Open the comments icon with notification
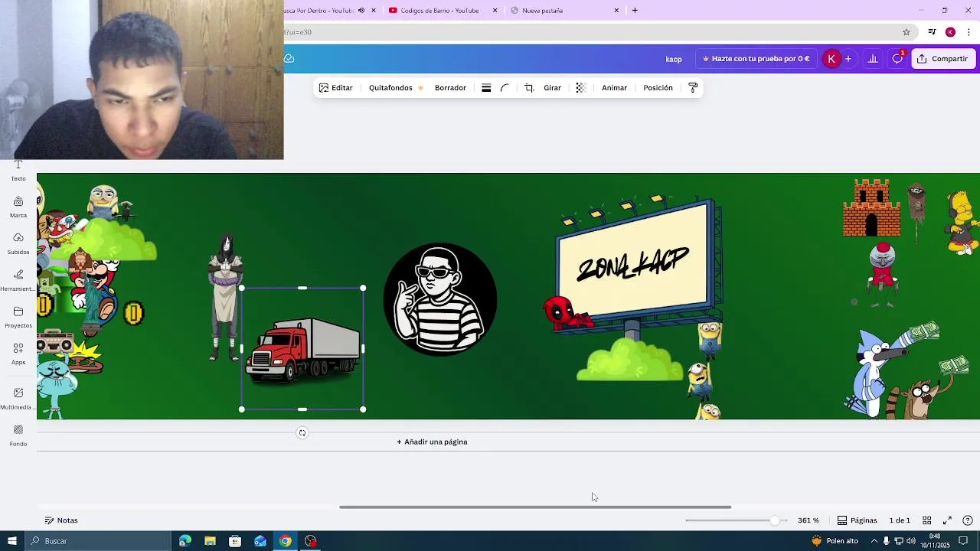This screenshot has height=551, width=980. coord(897,59)
